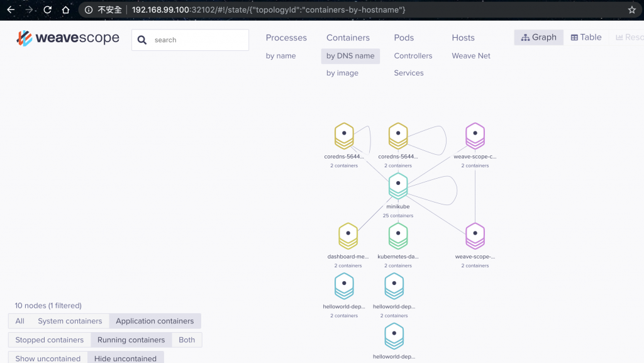Show containers by image

(343, 73)
